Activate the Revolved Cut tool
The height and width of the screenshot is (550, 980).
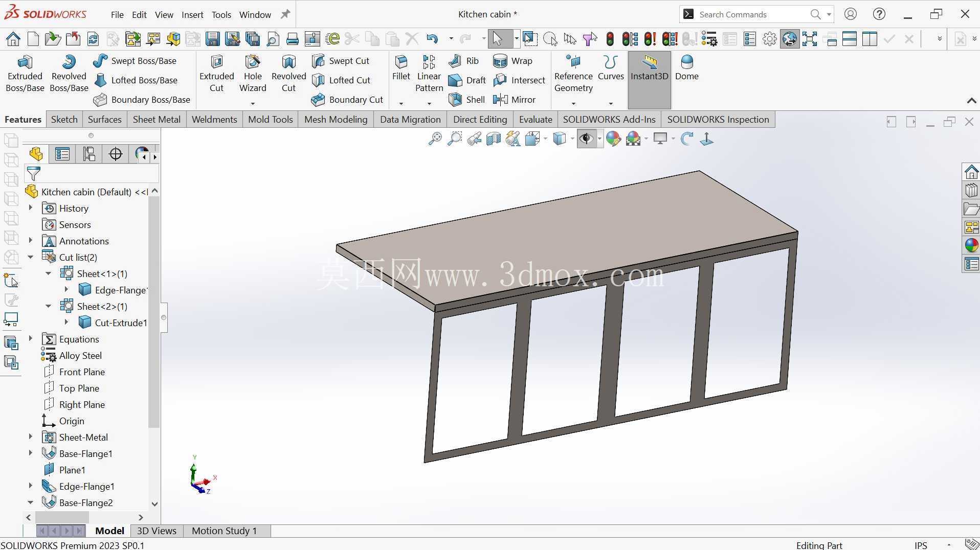[288, 74]
